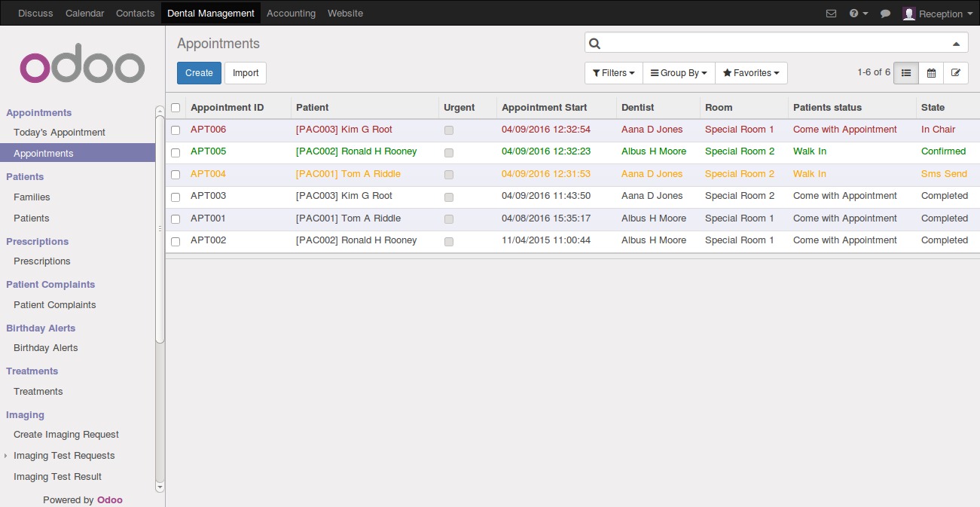Expand the Group By dropdown
980x507 pixels.
(x=678, y=73)
